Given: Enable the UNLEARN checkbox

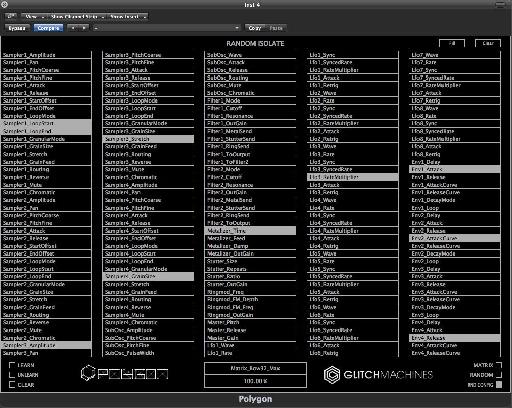Looking at the screenshot, I should tap(12, 375).
